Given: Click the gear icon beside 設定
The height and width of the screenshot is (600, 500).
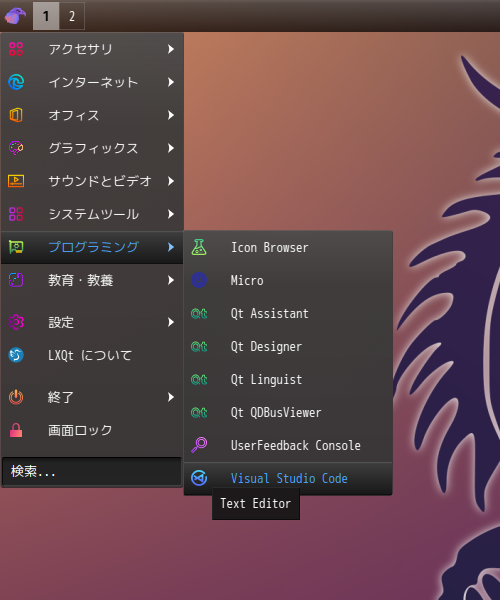Looking at the screenshot, I should 16,322.
